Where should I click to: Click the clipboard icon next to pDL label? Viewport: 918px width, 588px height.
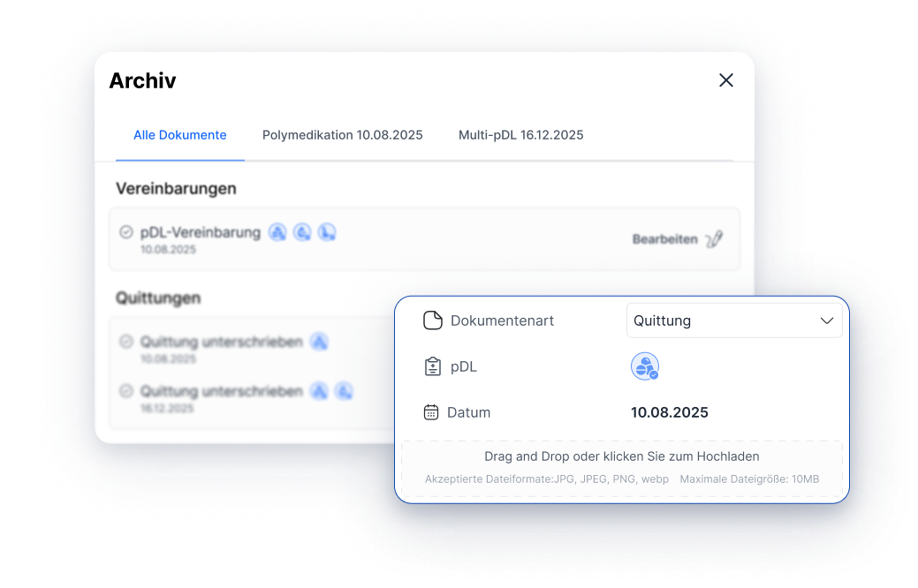click(432, 366)
